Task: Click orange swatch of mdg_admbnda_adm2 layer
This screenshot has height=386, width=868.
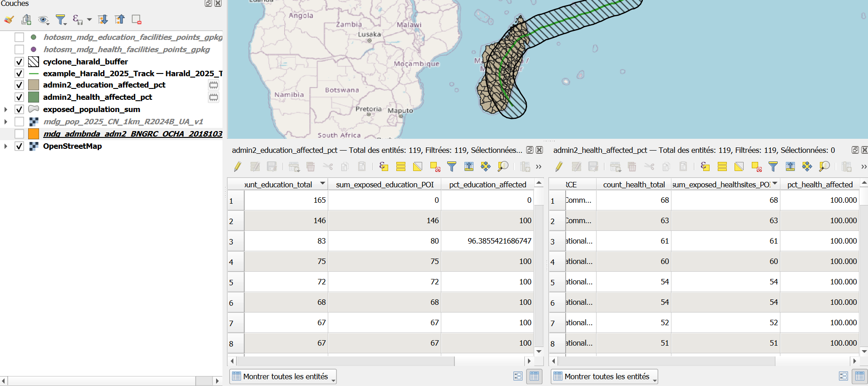Action: click(x=34, y=134)
